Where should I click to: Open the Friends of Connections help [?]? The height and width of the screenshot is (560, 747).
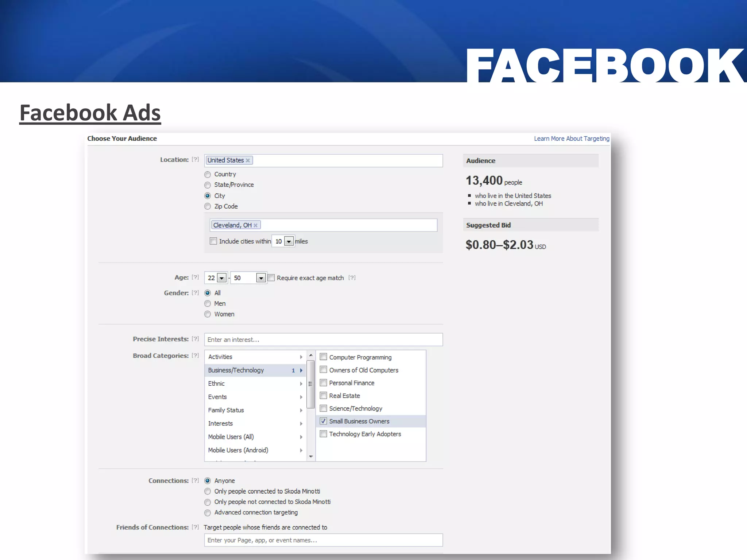[x=195, y=527]
